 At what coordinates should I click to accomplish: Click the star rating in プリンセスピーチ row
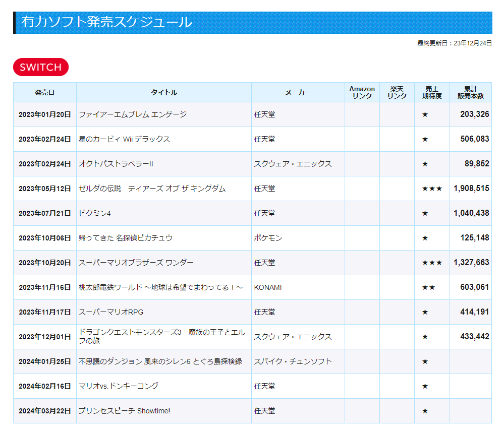[425, 411]
